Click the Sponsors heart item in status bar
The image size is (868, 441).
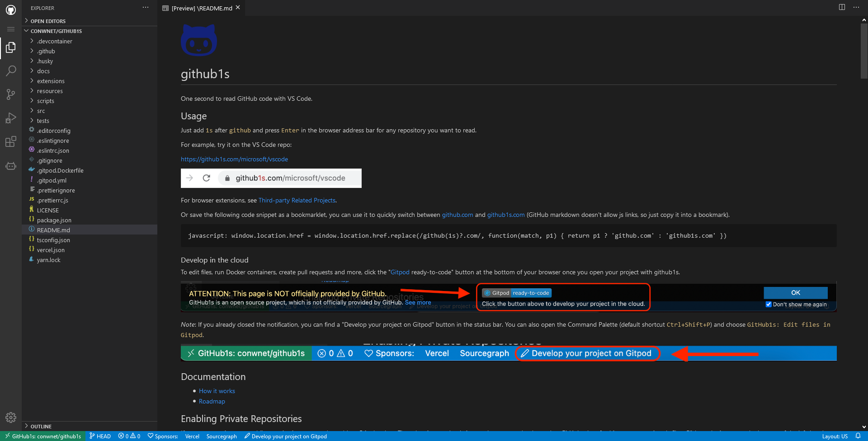click(163, 436)
